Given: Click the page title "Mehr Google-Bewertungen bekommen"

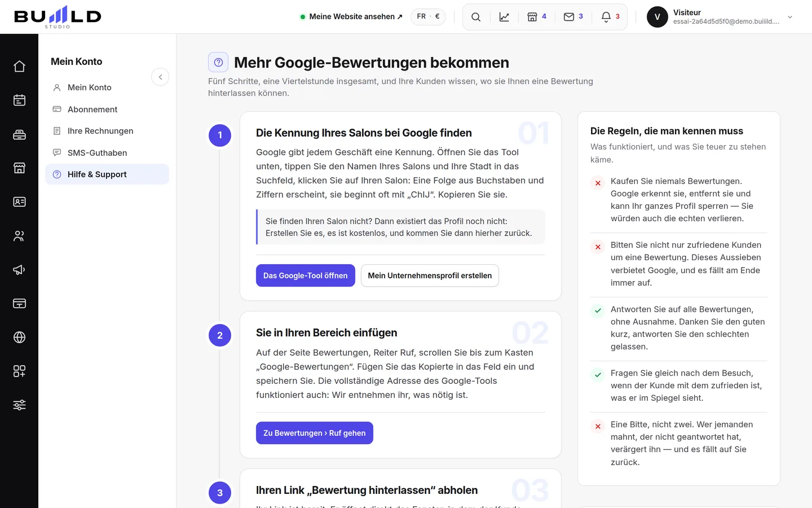Looking at the screenshot, I should [x=372, y=63].
